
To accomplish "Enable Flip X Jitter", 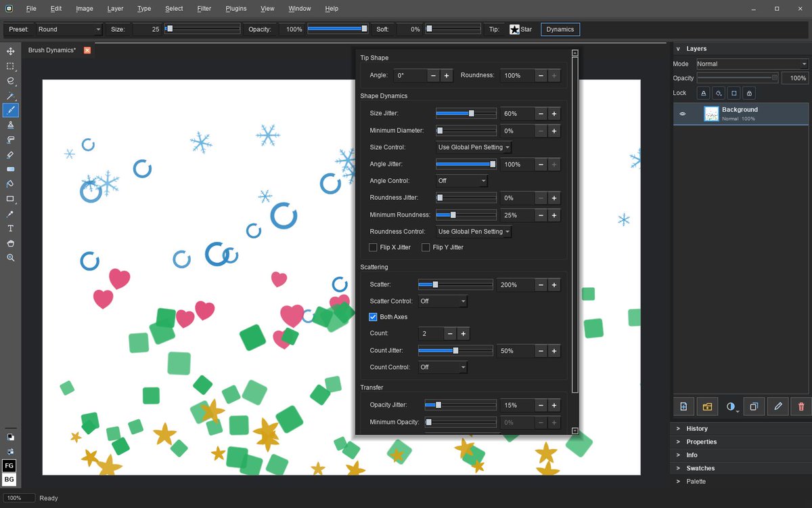I will tap(373, 247).
